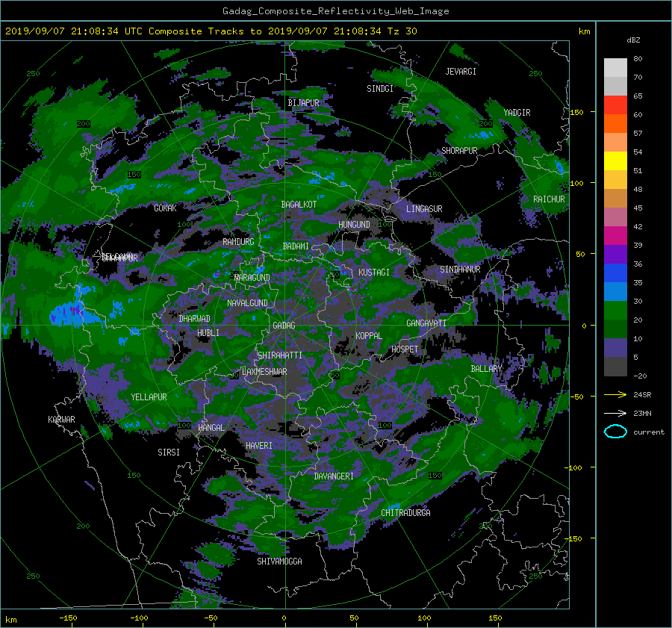Select the yellow 51 dBZ color swatch
This screenshot has height=628, width=672.
[615, 161]
